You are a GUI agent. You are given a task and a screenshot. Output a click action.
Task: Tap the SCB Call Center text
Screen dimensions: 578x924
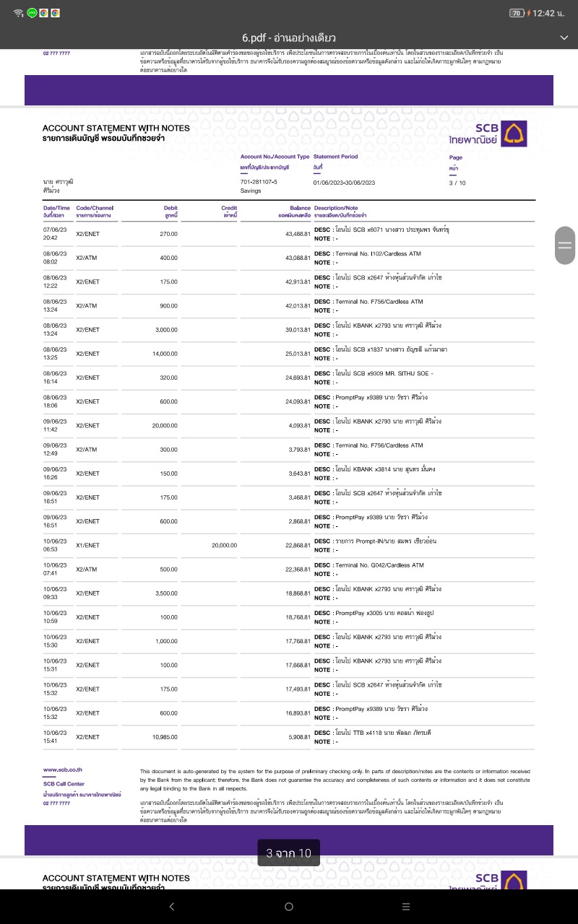coord(64,783)
